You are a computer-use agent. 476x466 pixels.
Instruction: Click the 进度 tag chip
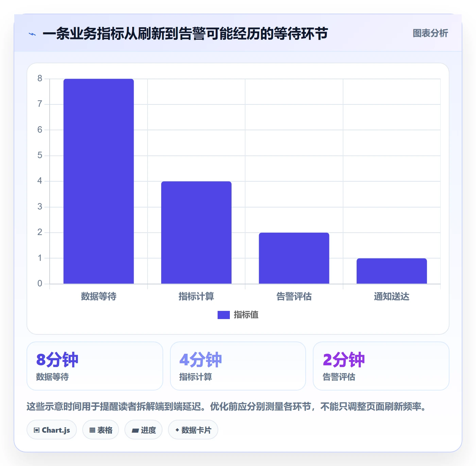click(x=143, y=430)
